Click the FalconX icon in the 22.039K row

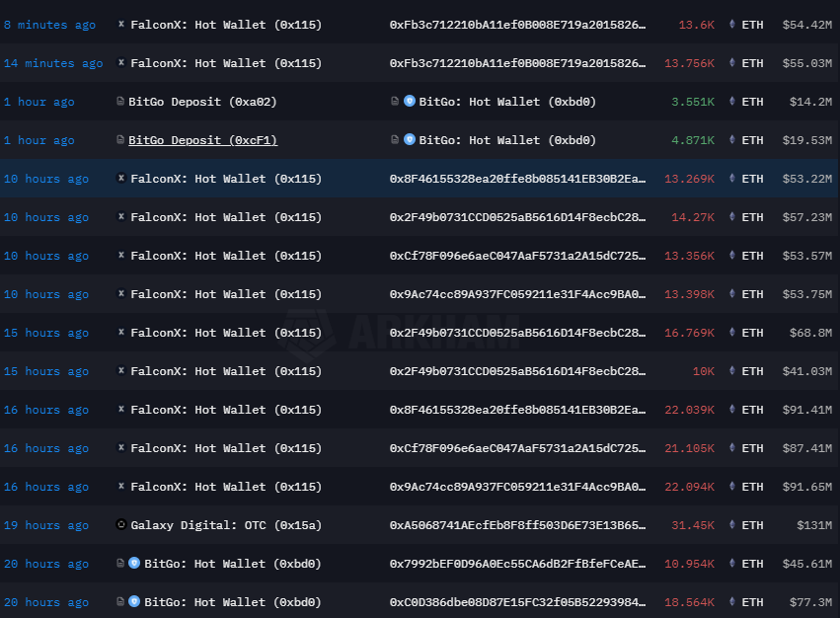point(121,410)
